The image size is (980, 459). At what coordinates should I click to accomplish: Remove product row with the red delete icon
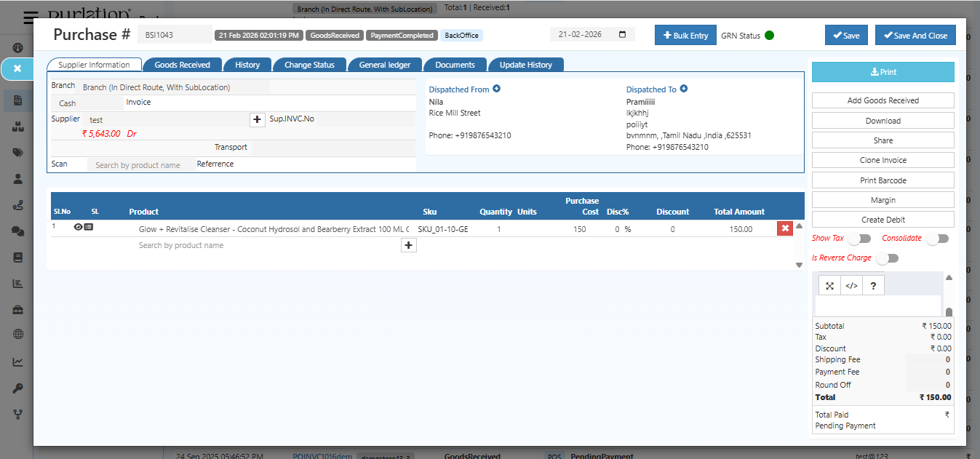pos(784,228)
